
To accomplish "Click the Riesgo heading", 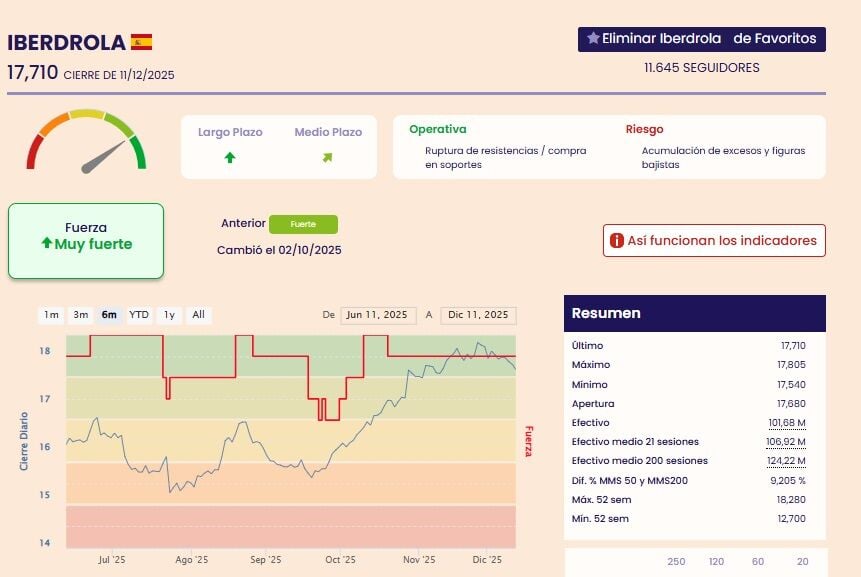I will 644,129.
